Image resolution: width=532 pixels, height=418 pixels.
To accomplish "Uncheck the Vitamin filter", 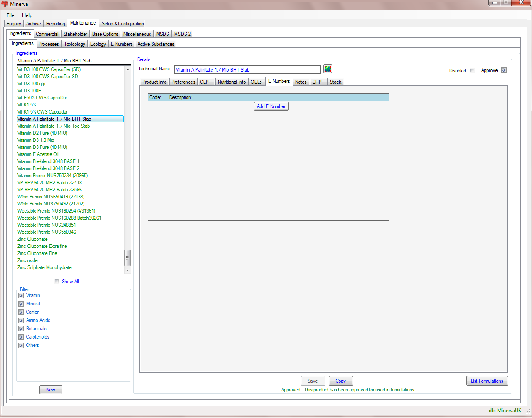I will tap(21, 295).
